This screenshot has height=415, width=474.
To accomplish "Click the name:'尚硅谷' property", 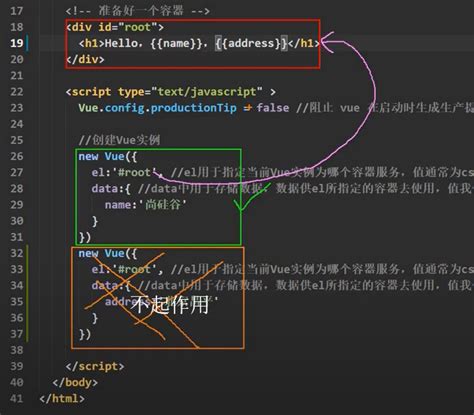I will click(x=145, y=205).
